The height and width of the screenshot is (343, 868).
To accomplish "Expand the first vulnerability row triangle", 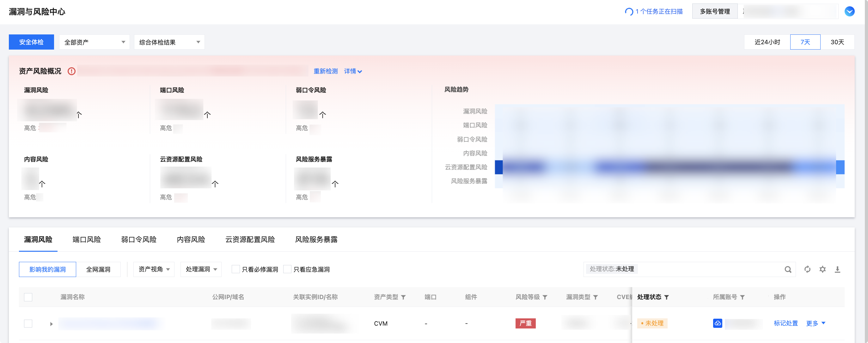I will tap(51, 324).
